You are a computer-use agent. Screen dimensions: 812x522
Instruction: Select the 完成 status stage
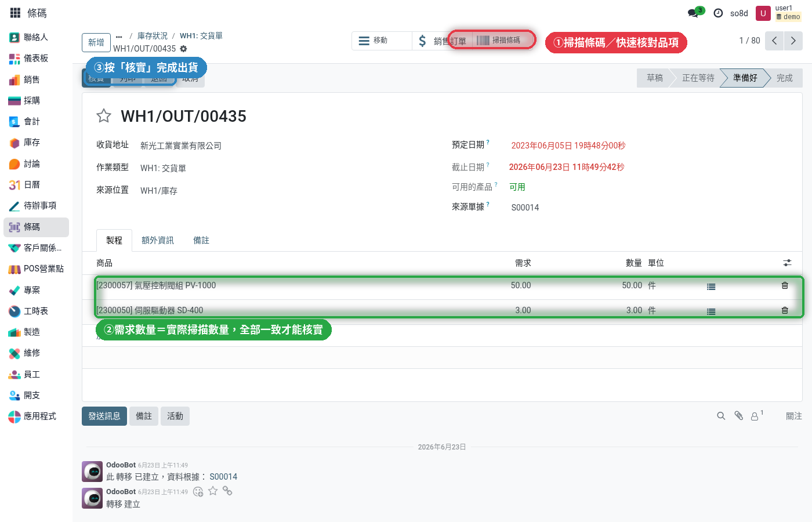click(785, 78)
